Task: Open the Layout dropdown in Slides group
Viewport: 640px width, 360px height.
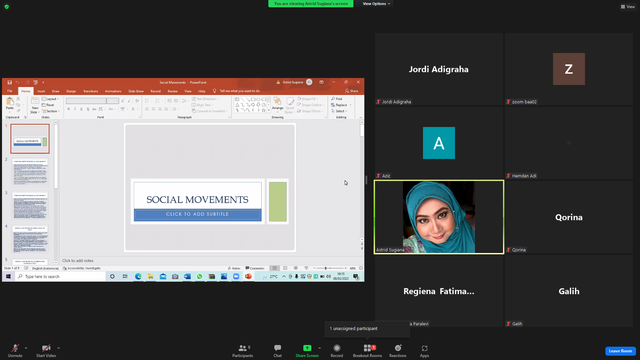Action: point(51,99)
